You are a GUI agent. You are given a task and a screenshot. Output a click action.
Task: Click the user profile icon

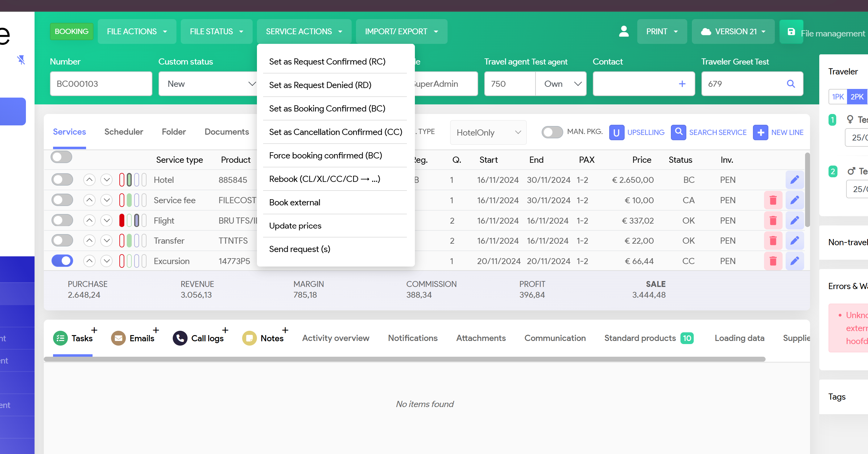[624, 32]
